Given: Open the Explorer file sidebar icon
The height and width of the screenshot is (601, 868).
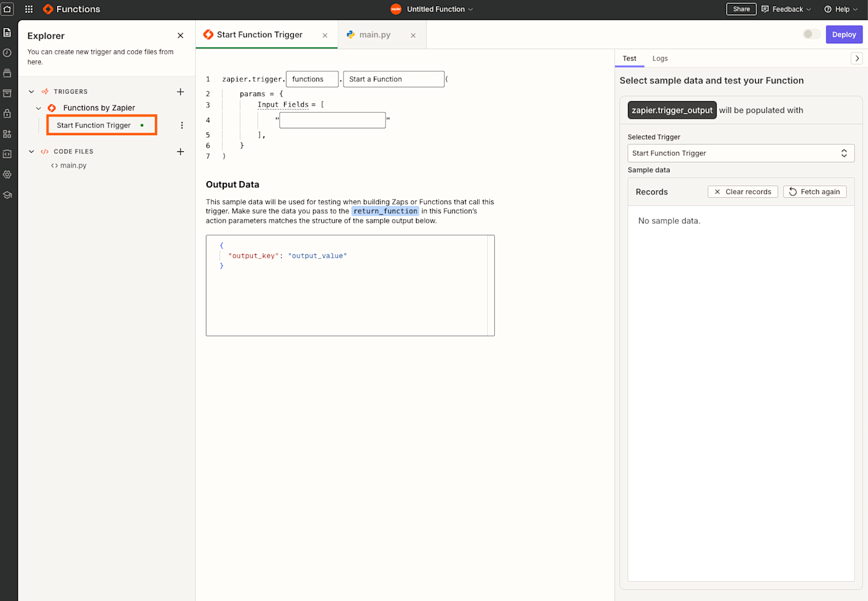Looking at the screenshot, I should (7, 32).
